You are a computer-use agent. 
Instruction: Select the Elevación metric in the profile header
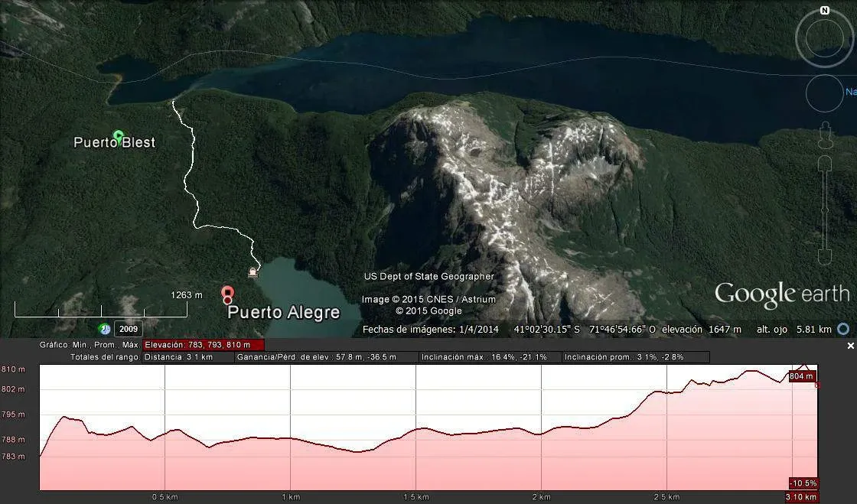coord(204,345)
